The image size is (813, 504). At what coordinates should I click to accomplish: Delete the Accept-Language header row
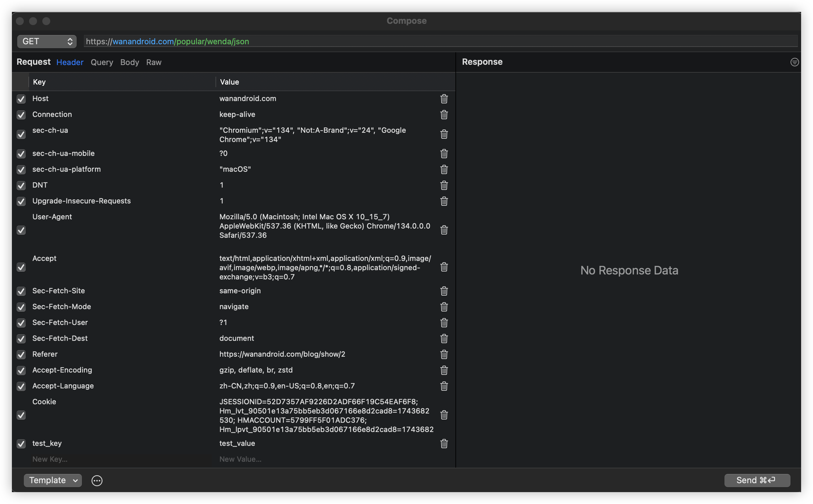point(444,386)
